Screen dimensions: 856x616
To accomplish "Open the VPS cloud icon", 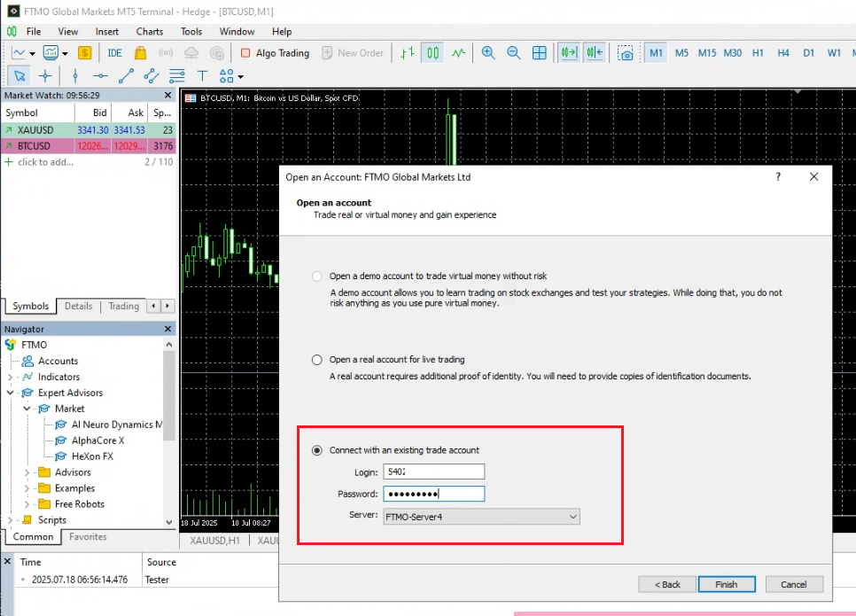I will tap(191, 53).
